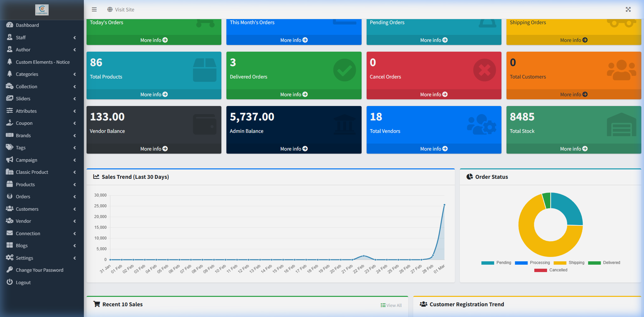Click the Campaign megaphone icon
The width and height of the screenshot is (644, 317).
(10, 160)
